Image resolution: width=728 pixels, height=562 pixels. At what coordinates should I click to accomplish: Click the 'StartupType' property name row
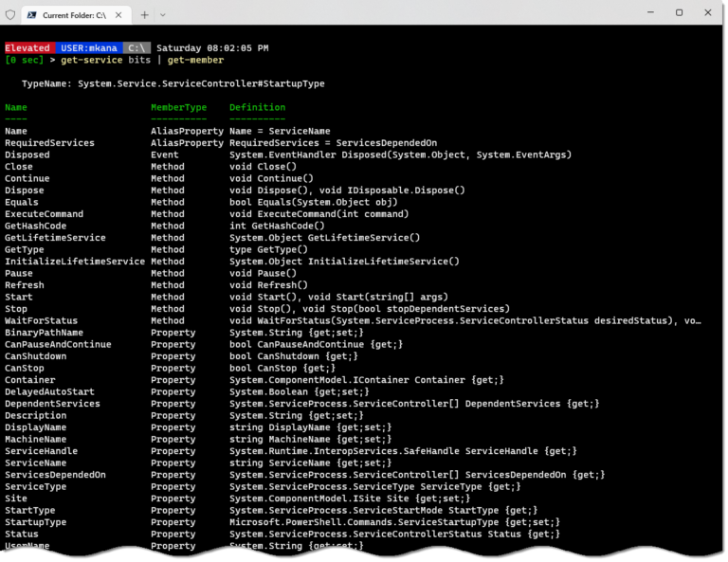point(35,522)
